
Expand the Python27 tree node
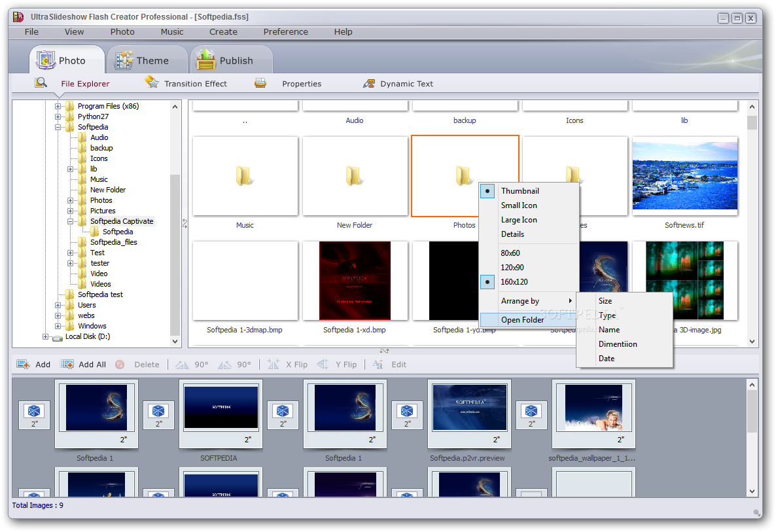58,116
